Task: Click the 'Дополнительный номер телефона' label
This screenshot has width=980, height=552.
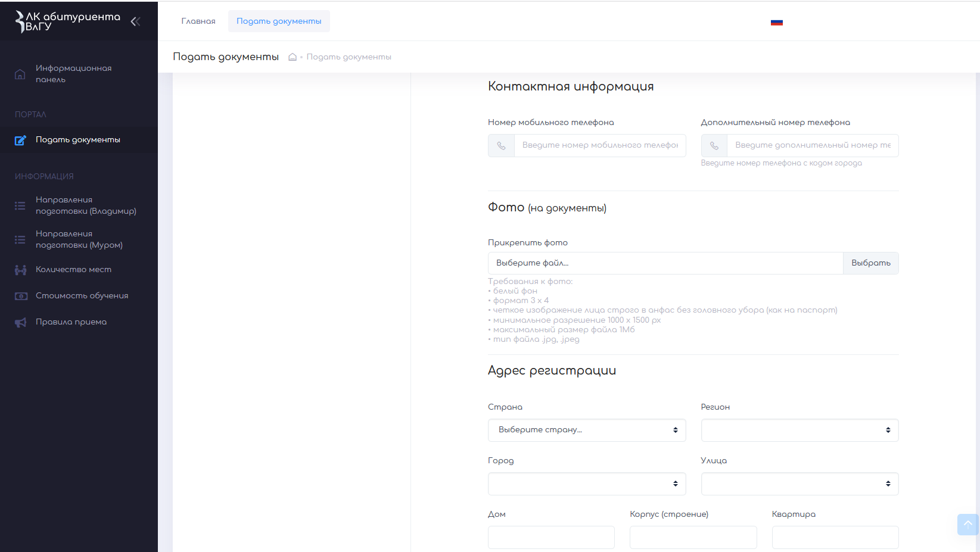Action: [x=775, y=122]
